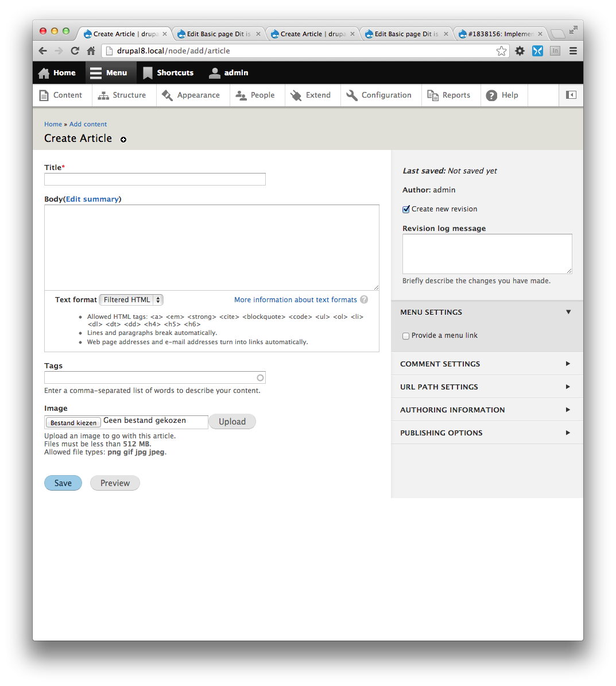This screenshot has width=616, height=686.
Task: Click help icon beside text formats link
Action: 364,300
